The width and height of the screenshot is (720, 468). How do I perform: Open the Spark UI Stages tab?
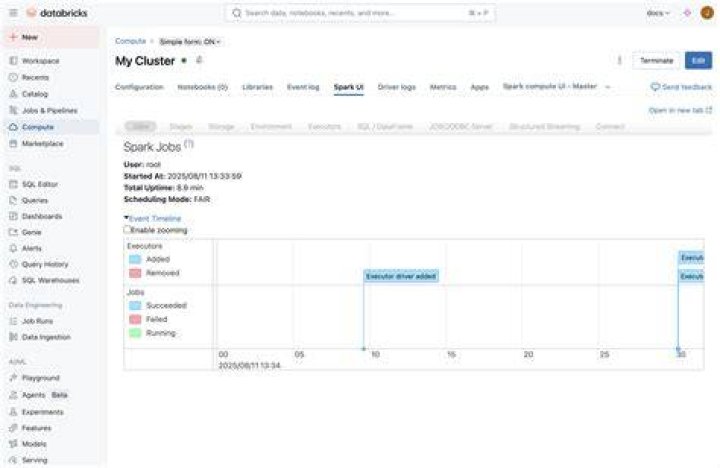pos(180,126)
